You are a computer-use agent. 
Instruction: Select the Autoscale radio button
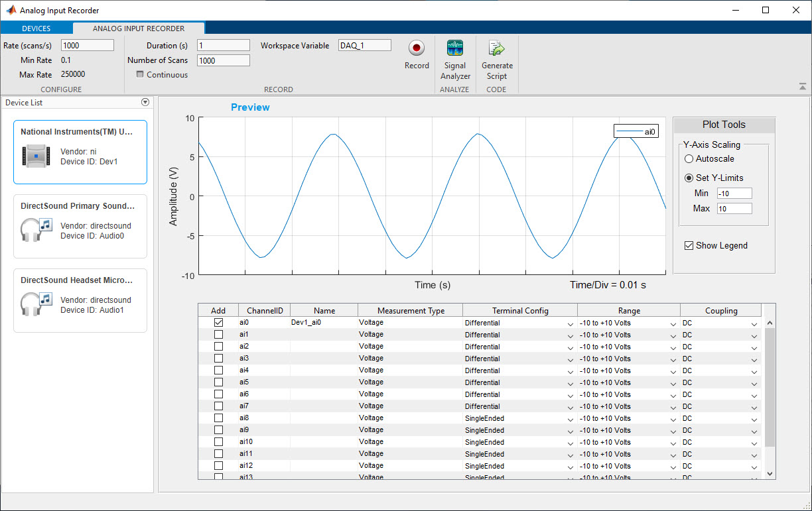point(689,159)
